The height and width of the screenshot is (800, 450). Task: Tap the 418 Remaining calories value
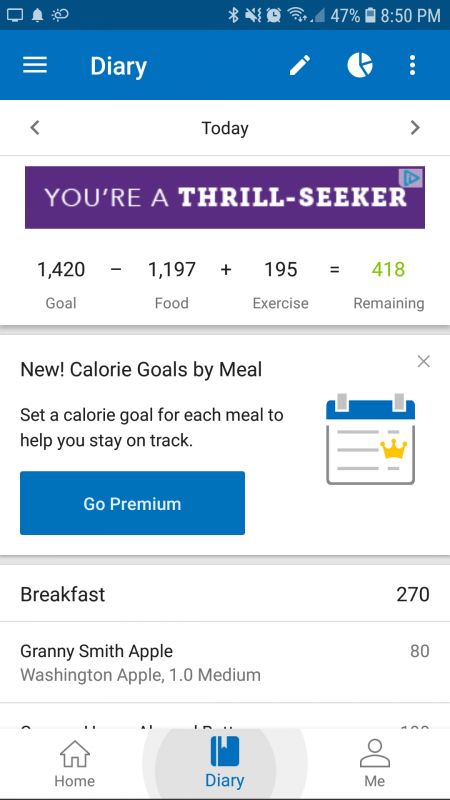(388, 269)
